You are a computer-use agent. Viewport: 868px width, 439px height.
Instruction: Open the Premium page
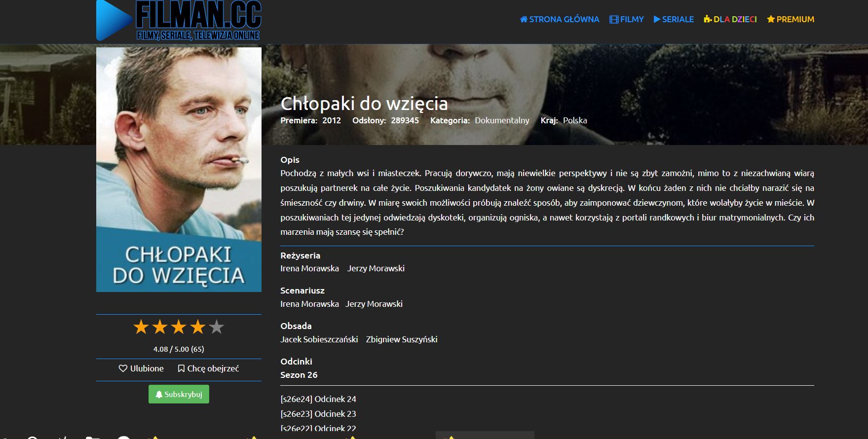point(791,19)
